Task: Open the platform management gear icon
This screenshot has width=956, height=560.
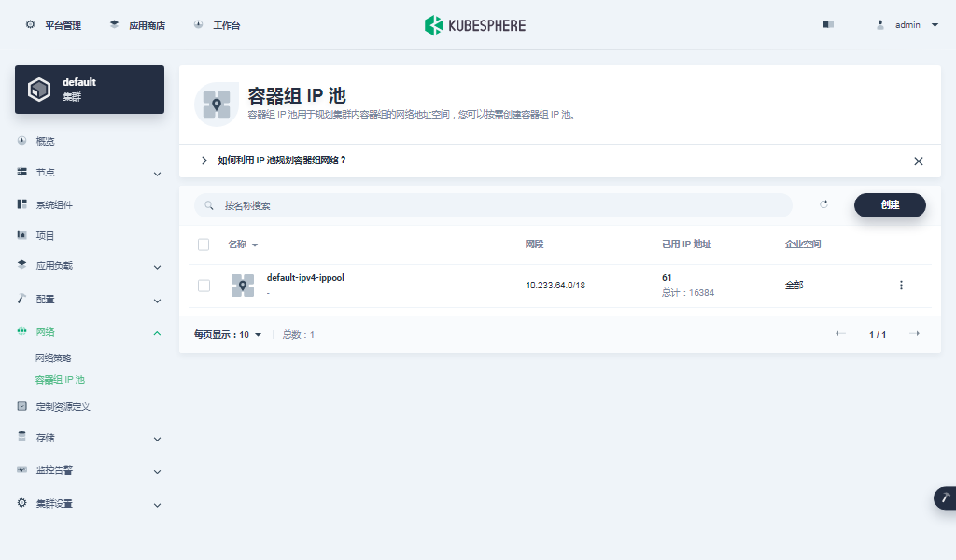Action: click(30, 24)
